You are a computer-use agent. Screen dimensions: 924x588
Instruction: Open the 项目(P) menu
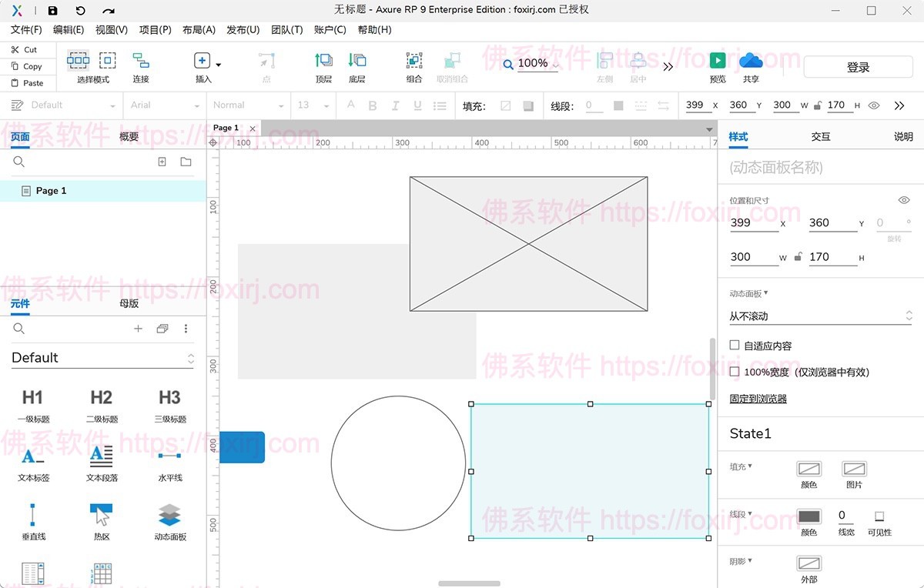[x=155, y=29]
